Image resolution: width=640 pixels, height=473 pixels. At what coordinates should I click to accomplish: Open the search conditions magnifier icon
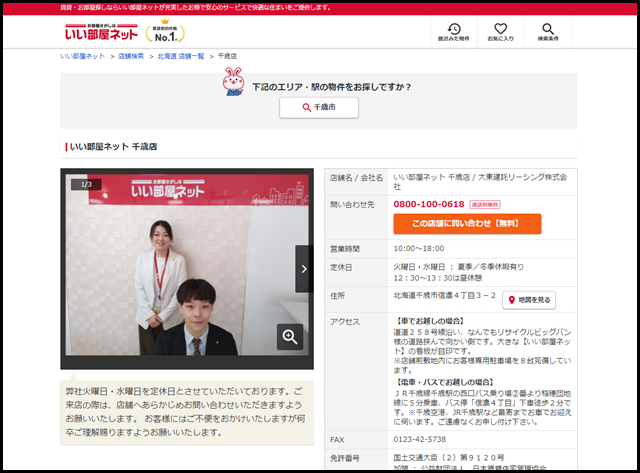point(548,32)
